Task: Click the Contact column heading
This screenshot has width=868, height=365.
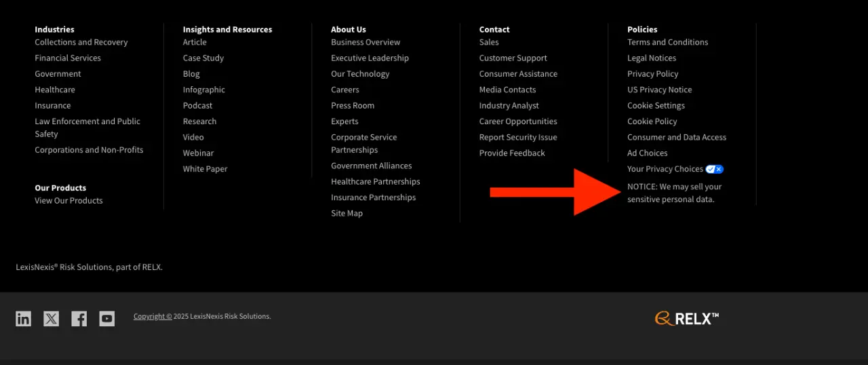Action: click(x=494, y=29)
